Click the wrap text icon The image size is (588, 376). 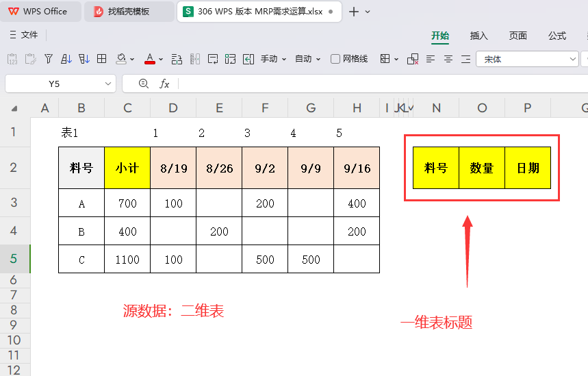tap(213, 59)
